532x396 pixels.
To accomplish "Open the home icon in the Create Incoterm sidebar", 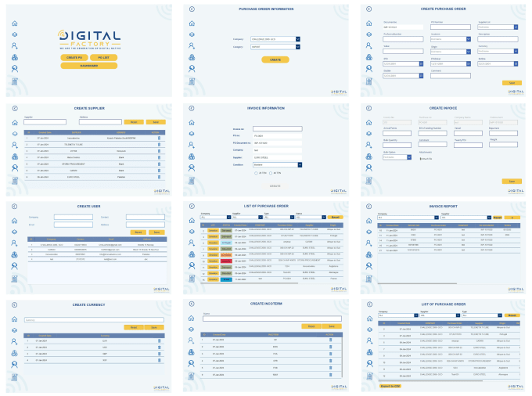I will (x=192, y=318).
